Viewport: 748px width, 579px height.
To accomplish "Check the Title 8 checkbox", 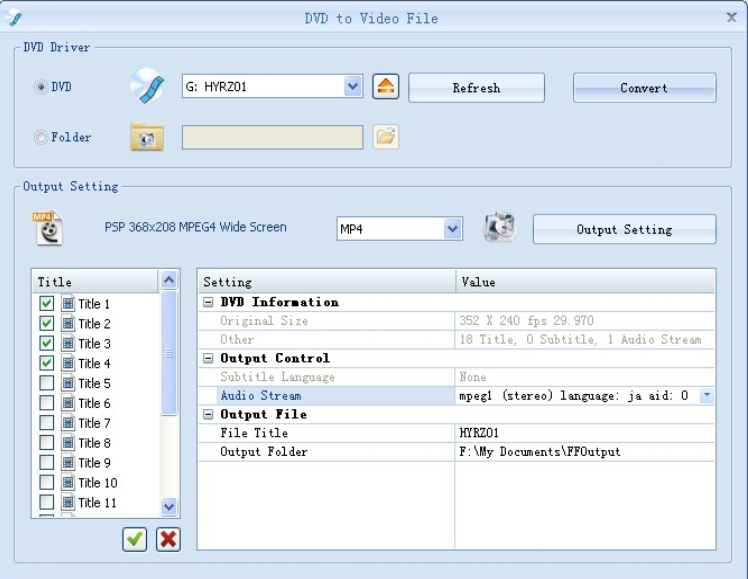I will [x=46, y=443].
